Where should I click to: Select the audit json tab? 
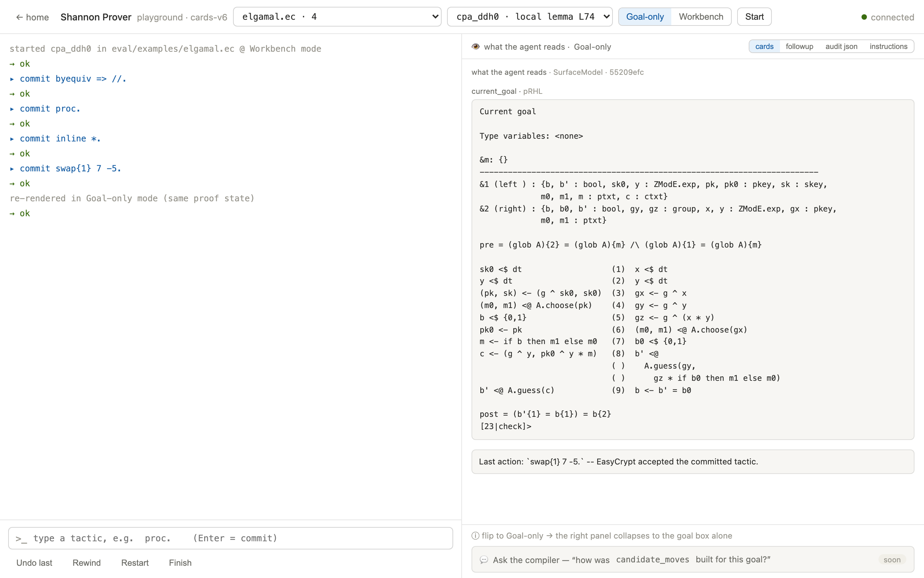tap(841, 46)
